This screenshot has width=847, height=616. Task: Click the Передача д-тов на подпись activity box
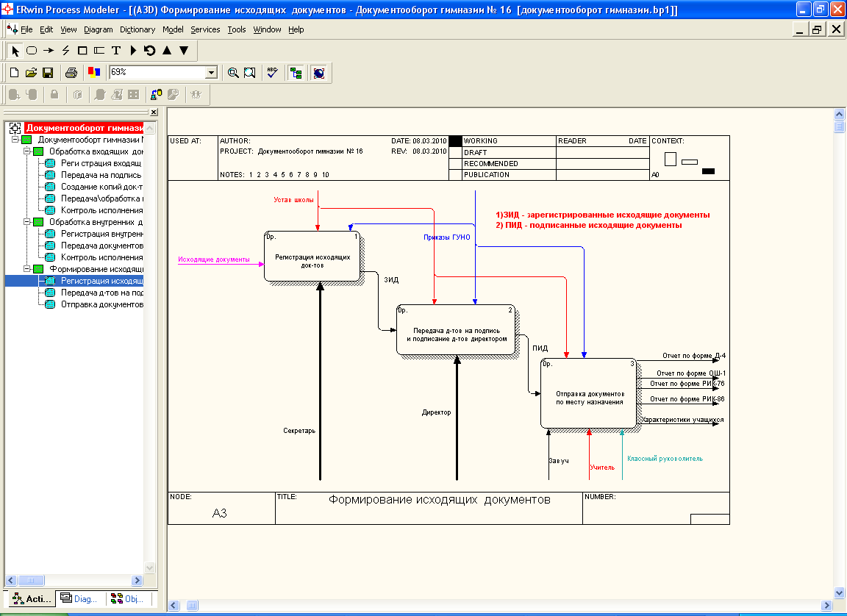456,330
